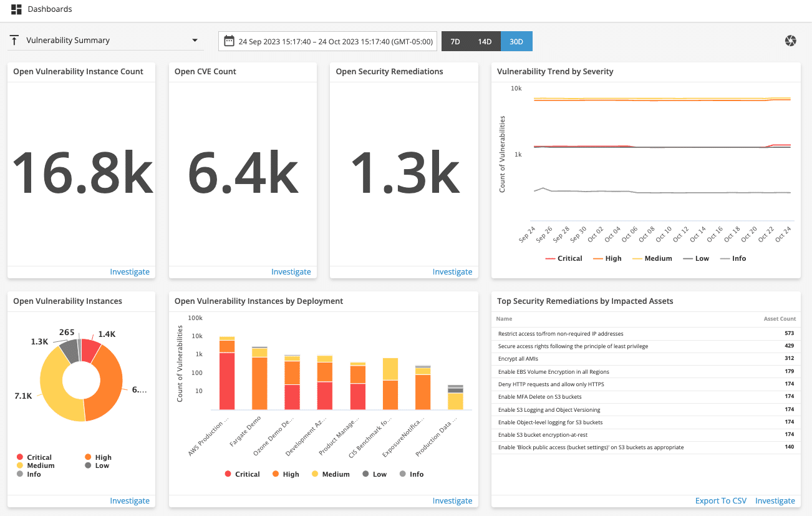Toggle Low in deployment chart legend

click(x=374, y=474)
